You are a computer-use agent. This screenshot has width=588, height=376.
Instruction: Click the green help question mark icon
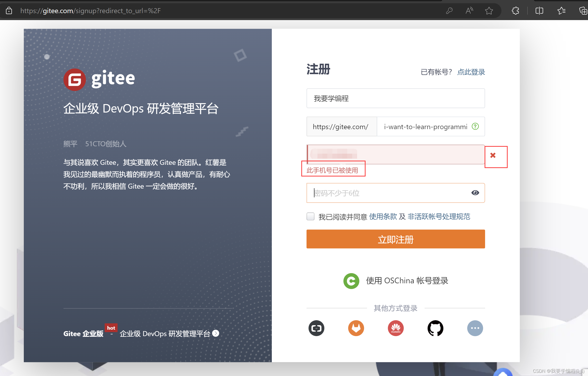tap(475, 126)
